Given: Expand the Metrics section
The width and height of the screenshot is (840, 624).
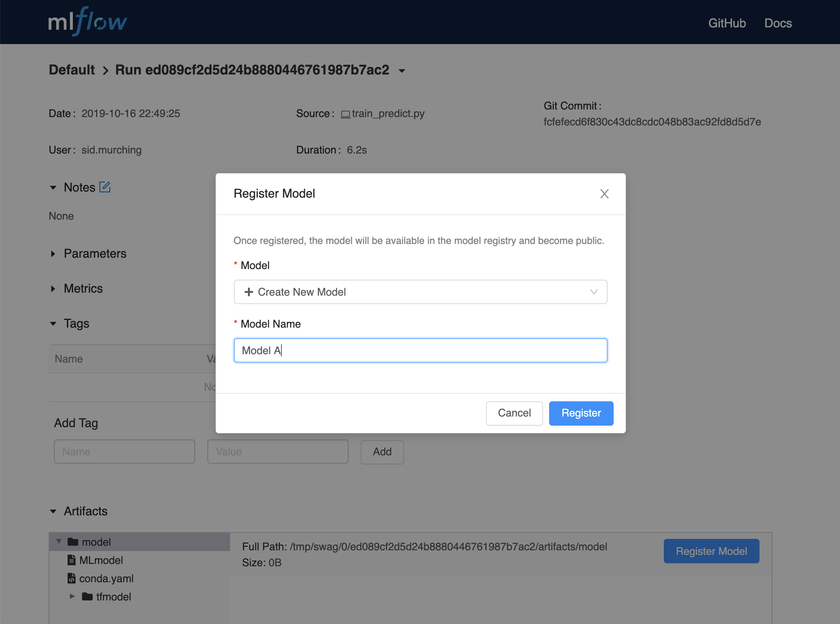Looking at the screenshot, I should [53, 289].
